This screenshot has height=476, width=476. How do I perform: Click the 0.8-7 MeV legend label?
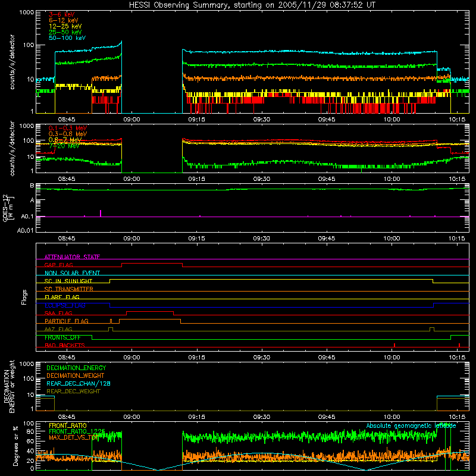[65, 140]
